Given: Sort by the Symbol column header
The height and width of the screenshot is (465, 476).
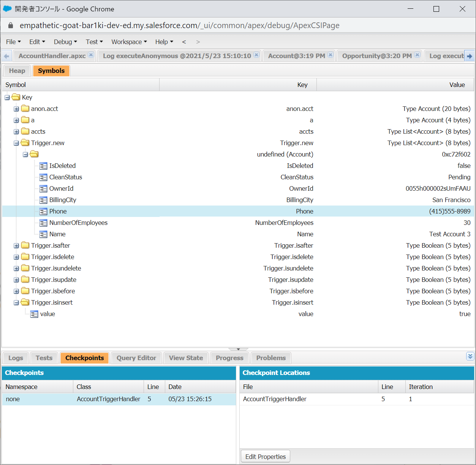Looking at the screenshot, I should [x=81, y=85].
